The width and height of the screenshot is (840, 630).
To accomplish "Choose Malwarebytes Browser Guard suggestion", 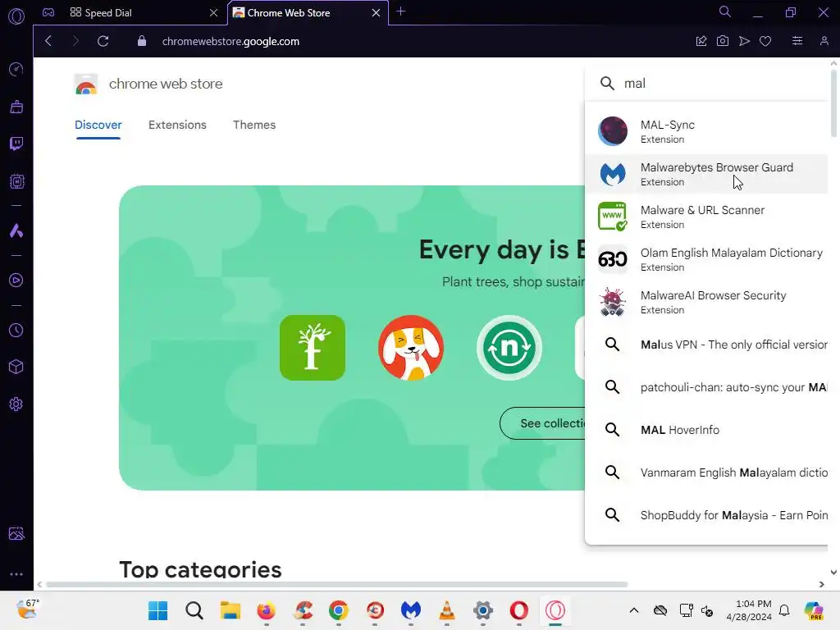I will tap(706, 174).
